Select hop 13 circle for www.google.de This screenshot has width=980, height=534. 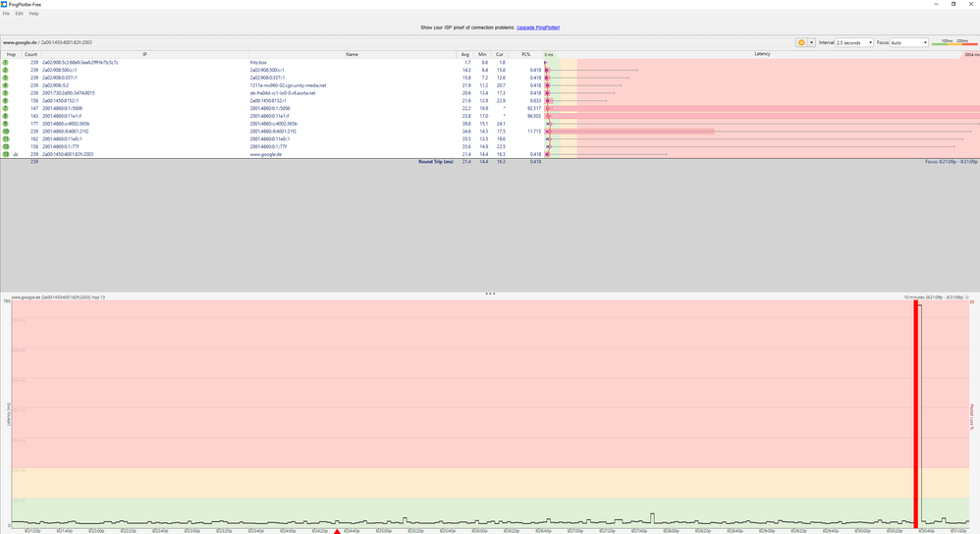(6, 154)
